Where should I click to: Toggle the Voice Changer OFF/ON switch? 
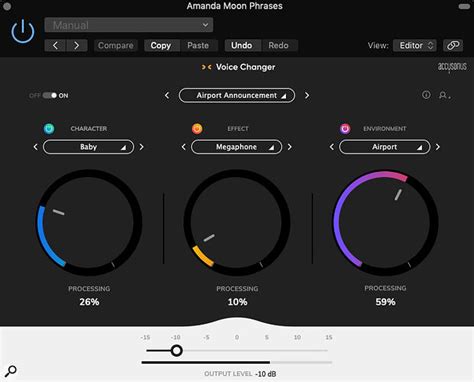[50, 96]
